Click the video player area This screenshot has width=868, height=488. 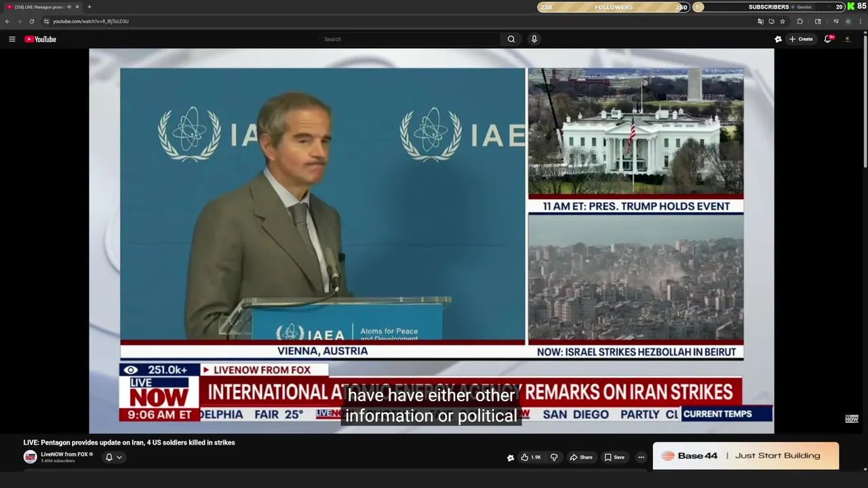[431, 241]
